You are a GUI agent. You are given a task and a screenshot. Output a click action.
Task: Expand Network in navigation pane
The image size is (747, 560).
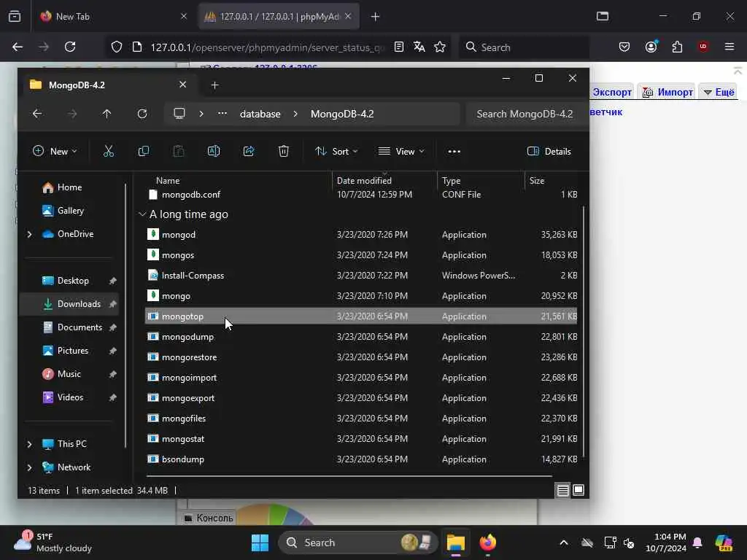click(29, 467)
